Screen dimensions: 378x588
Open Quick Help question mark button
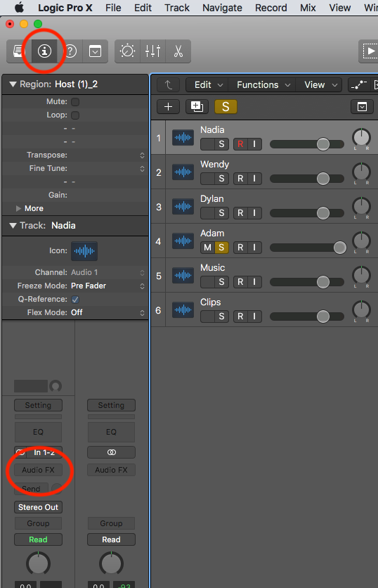coord(70,51)
